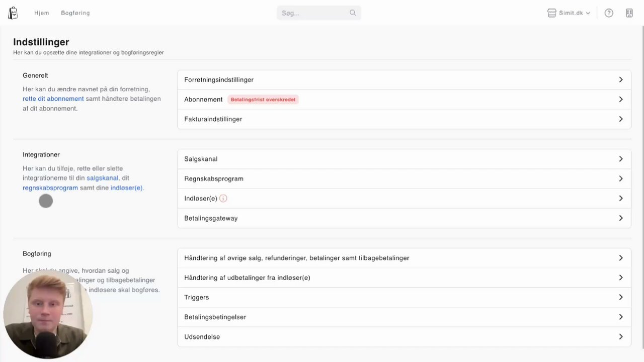Open the help question mark icon

(609, 13)
